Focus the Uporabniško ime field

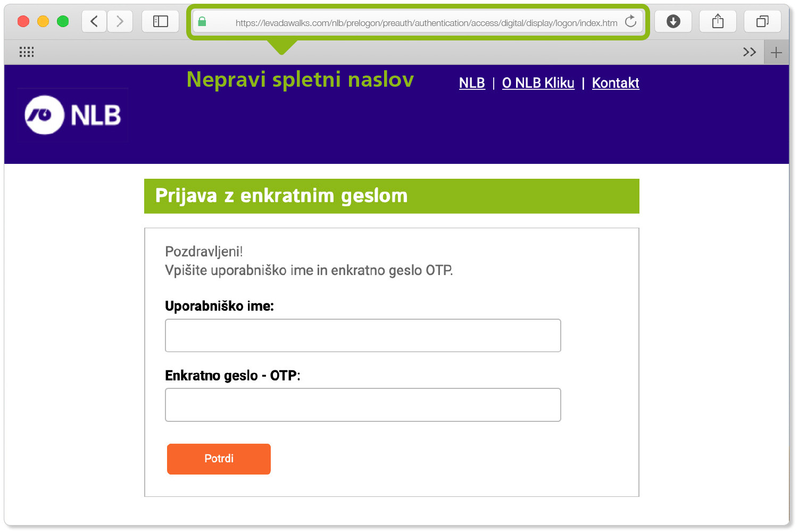tap(363, 336)
